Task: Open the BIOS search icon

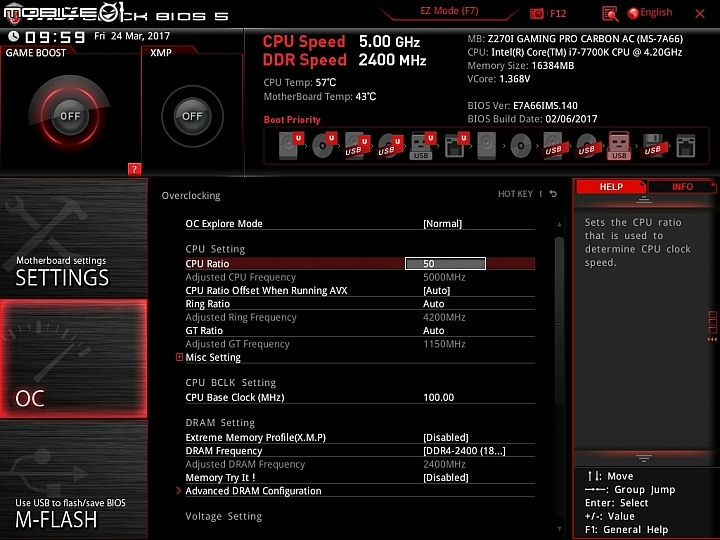Action: (x=610, y=14)
